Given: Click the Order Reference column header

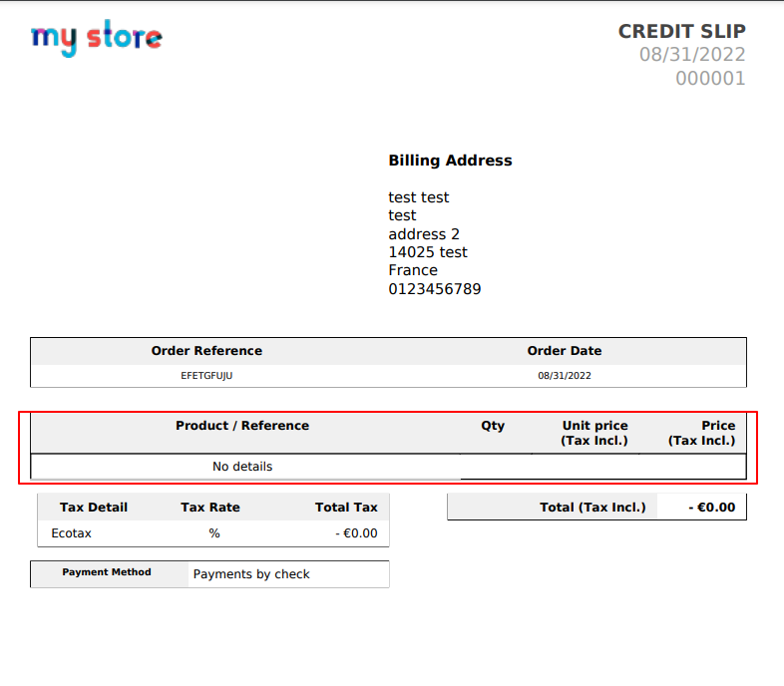Looking at the screenshot, I should (206, 351).
